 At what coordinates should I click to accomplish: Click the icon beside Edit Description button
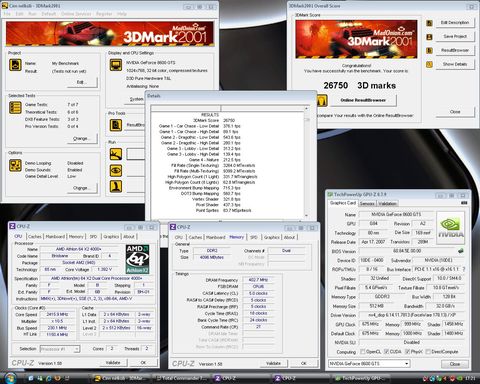point(429,23)
